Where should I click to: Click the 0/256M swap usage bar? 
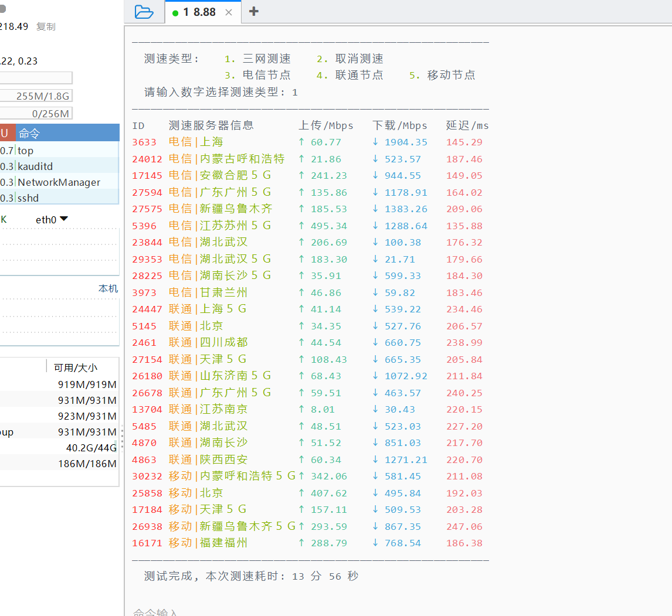(36, 114)
